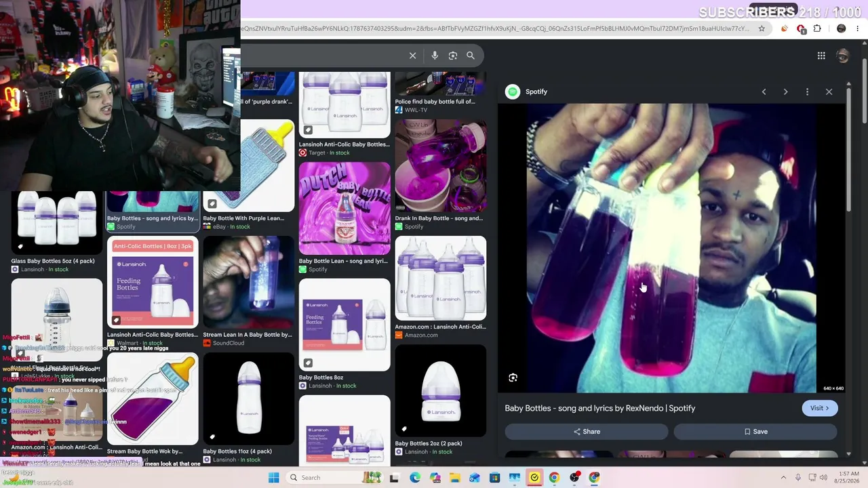Save the previewed image
868x488 pixels.
(x=755, y=432)
